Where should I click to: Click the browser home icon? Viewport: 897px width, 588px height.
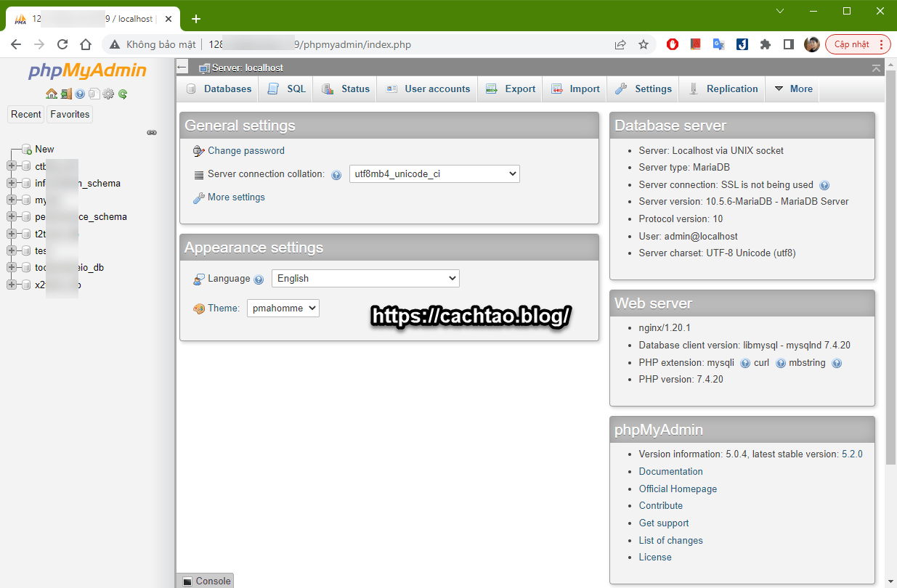[86, 44]
